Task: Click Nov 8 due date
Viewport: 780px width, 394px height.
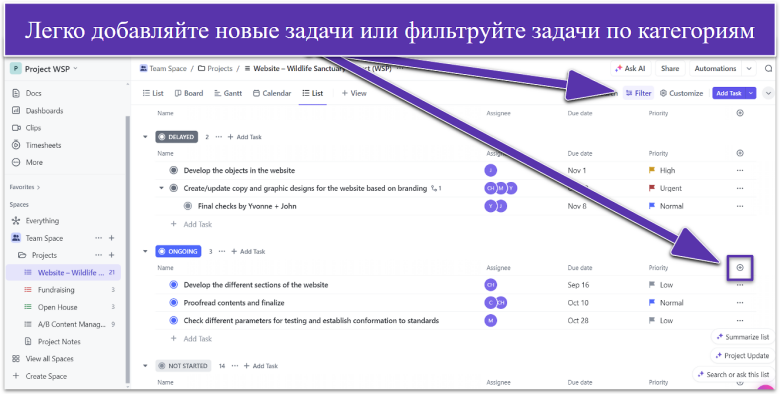Action: pyautogui.click(x=577, y=206)
